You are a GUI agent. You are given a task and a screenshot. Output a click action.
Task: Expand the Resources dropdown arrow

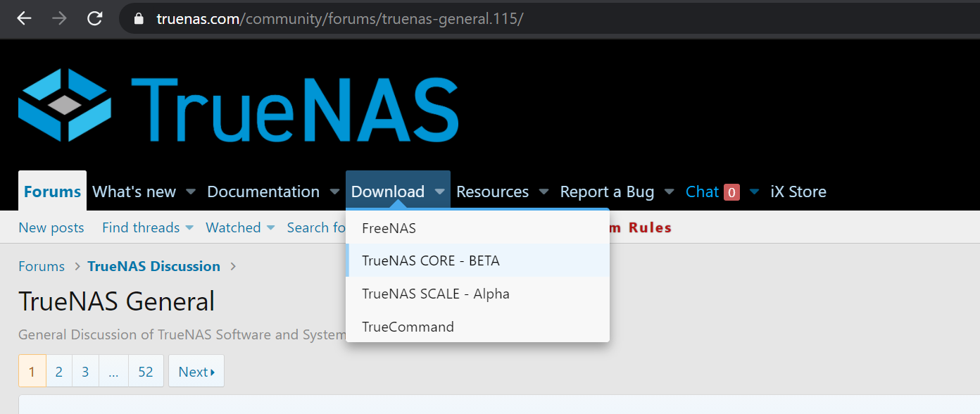point(544,192)
